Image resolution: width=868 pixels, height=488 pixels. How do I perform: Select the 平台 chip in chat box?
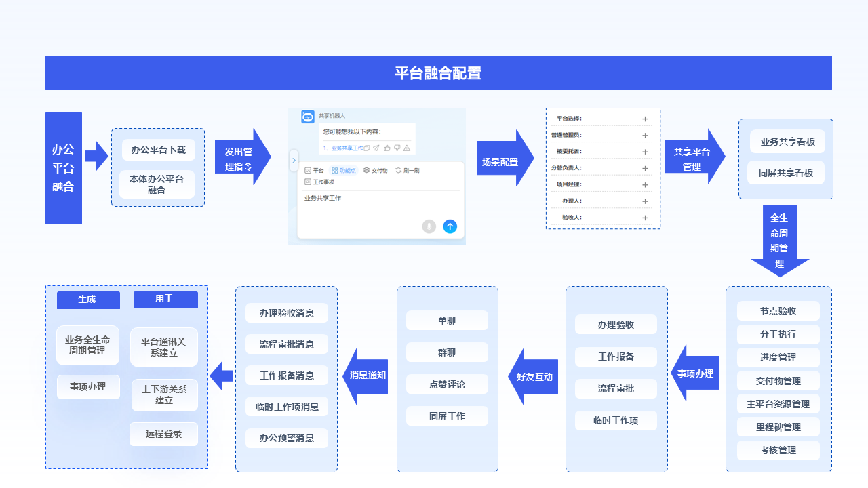(314, 170)
